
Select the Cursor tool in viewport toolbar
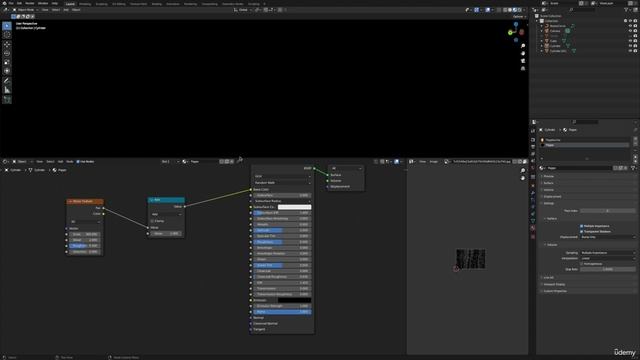pyautogui.click(x=7, y=35)
